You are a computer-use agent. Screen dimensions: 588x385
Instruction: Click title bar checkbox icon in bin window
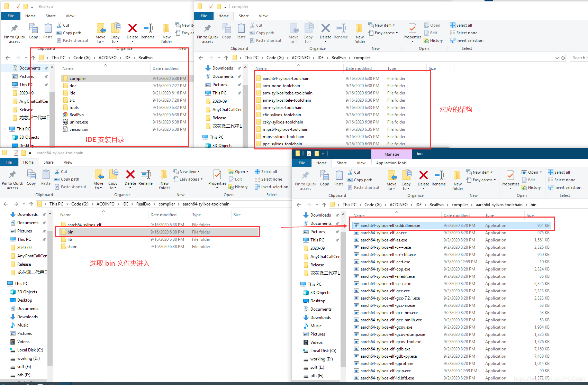pyautogui.click(x=309, y=154)
